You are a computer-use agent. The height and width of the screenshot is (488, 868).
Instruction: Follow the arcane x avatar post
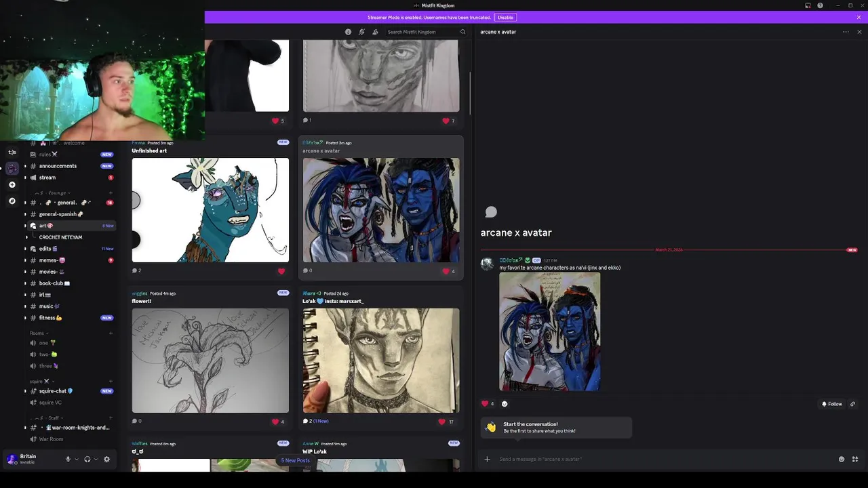coord(831,404)
